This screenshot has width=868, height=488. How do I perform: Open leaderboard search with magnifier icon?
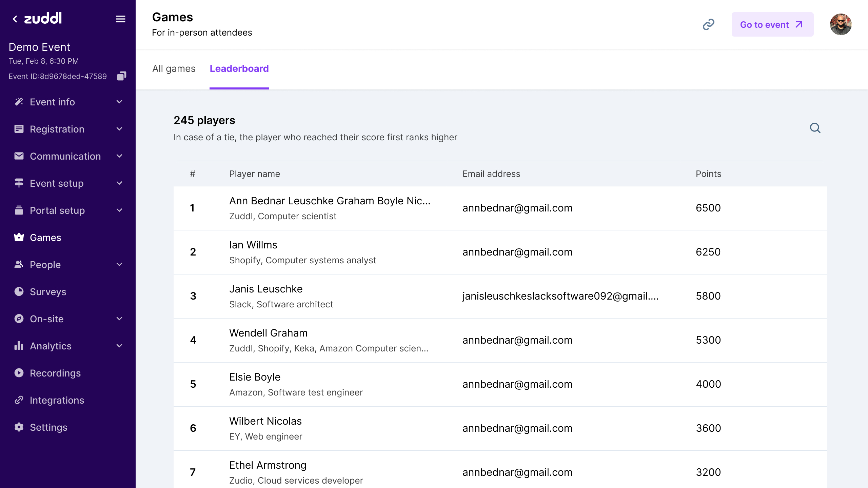tap(815, 128)
